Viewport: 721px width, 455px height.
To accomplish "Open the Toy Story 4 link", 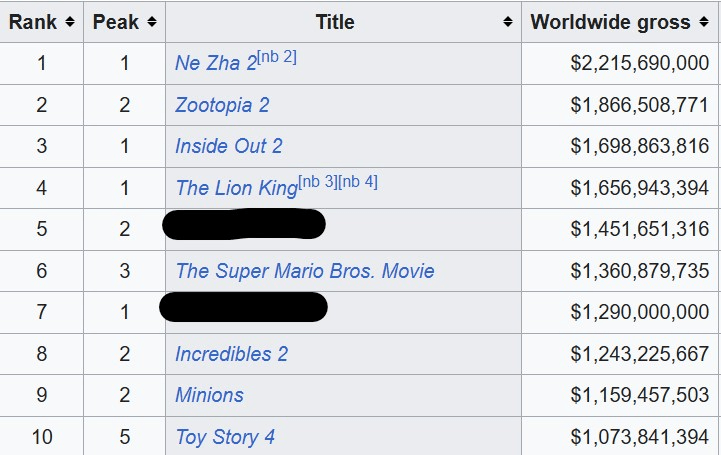I will pos(225,437).
